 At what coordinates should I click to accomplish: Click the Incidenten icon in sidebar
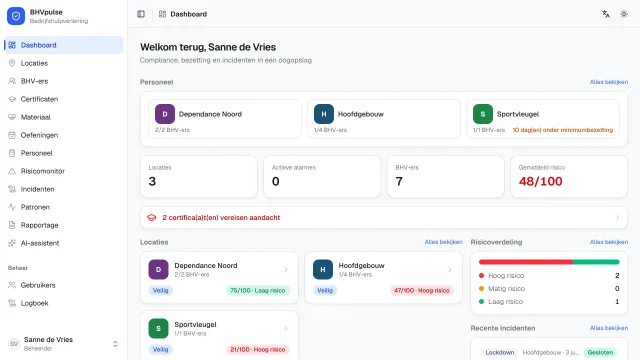coord(12,189)
